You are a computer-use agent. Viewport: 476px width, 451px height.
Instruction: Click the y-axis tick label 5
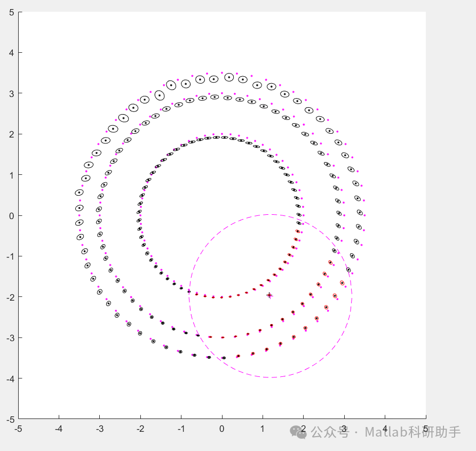click(x=12, y=12)
